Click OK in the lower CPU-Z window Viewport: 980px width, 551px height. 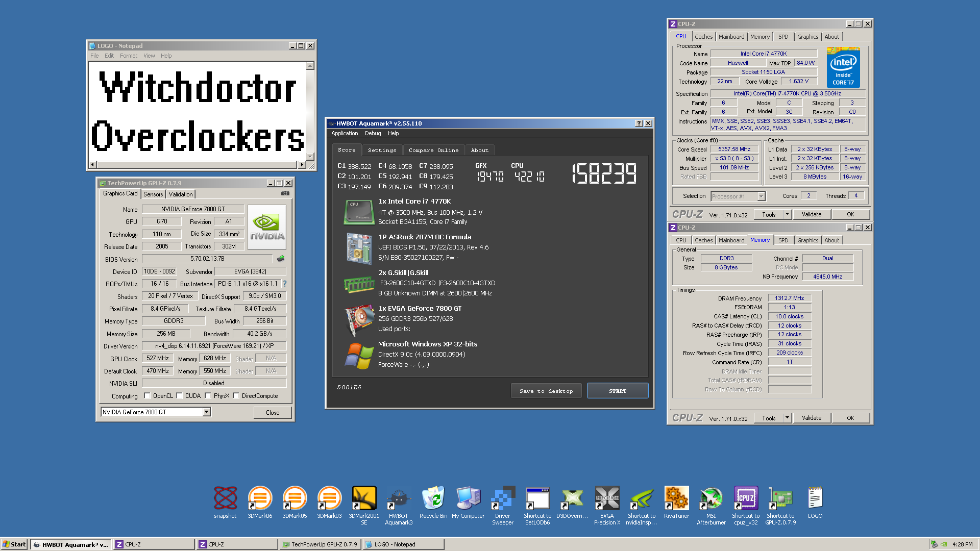[850, 418]
